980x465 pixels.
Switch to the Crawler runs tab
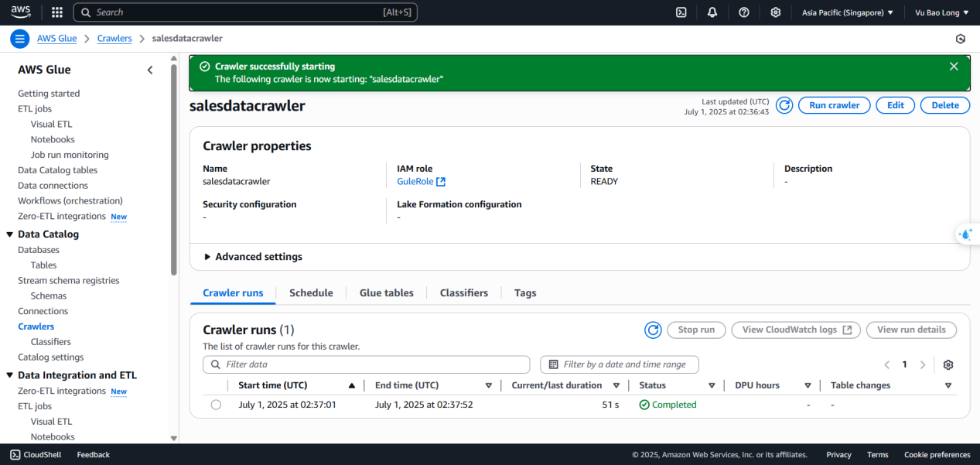pyautogui.click(x=233, y=293)
